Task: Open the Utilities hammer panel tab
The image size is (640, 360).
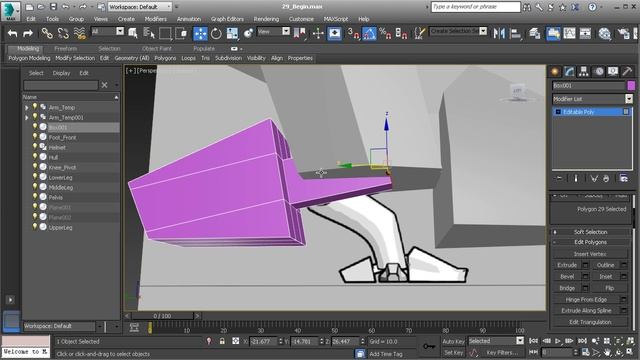Action: click(627, 71)
